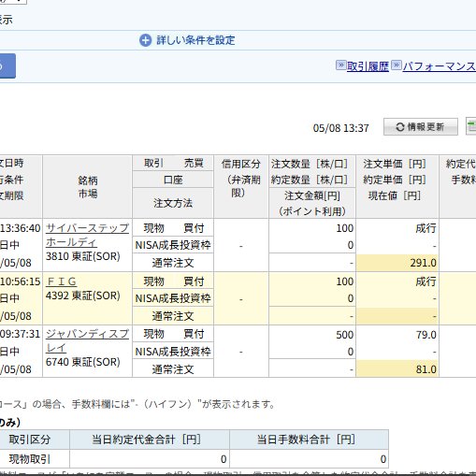The image size is (476, 476).
Task: Click the 口座 header cell
Action: coord(173,180)
